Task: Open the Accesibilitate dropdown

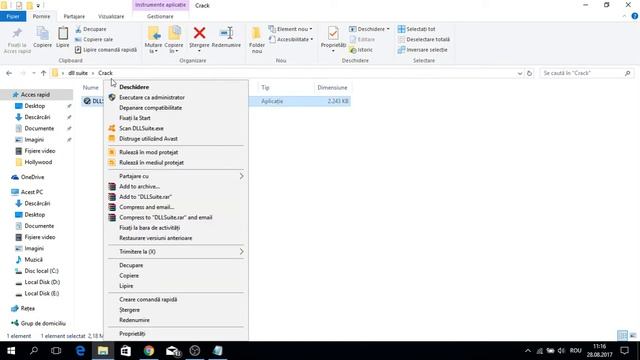Action: coord(291,39)
